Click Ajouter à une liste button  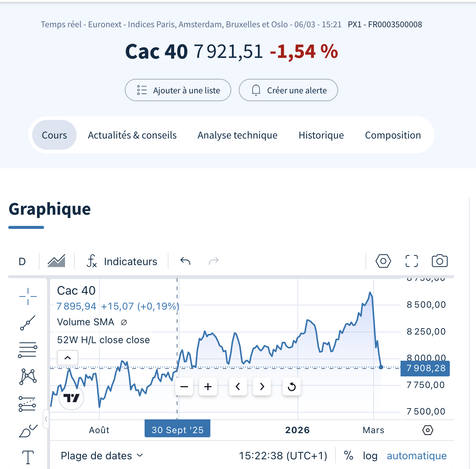pyautogui.click(x=178, y=90)
